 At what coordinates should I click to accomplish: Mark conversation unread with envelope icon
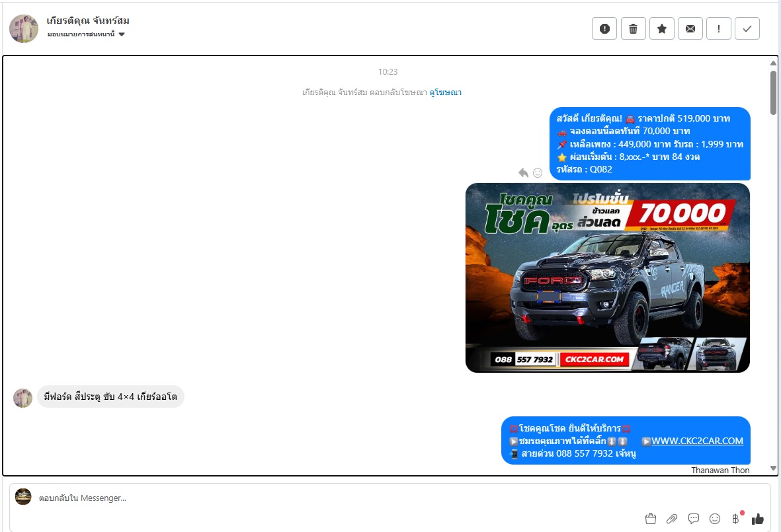[690, 29]
